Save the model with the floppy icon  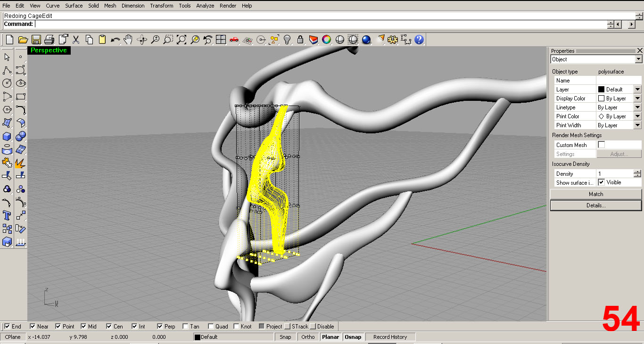pyautogui.click(x=36, y=40)
